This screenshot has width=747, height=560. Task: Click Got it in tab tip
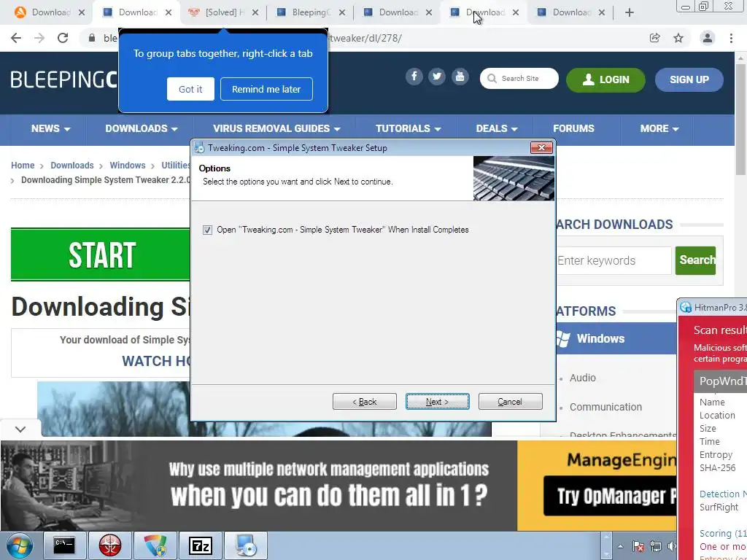click(190, 89)
